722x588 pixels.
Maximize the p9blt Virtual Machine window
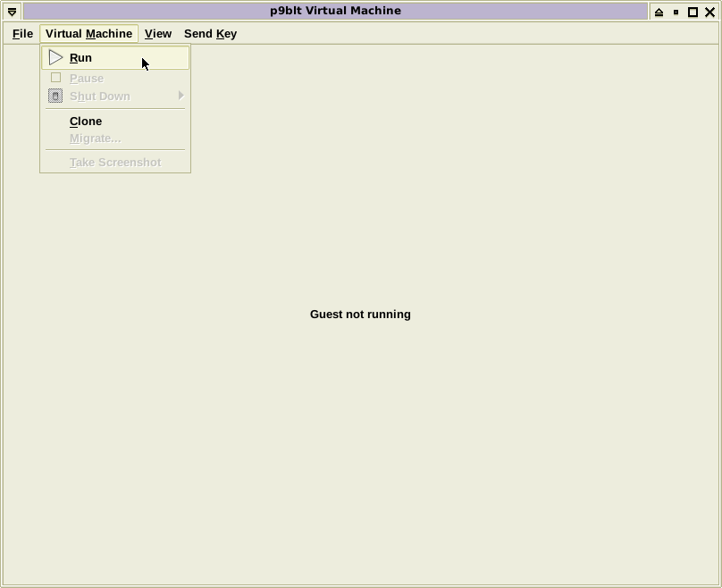coord(693,12)
